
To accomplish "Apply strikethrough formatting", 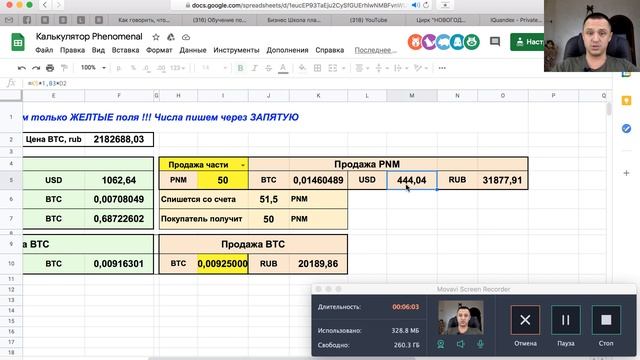I will [268, 68].
